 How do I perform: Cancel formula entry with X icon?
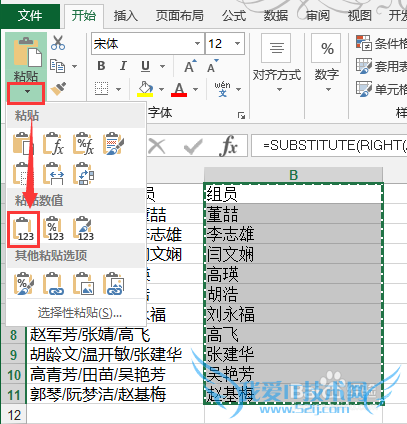coord(157,146)
